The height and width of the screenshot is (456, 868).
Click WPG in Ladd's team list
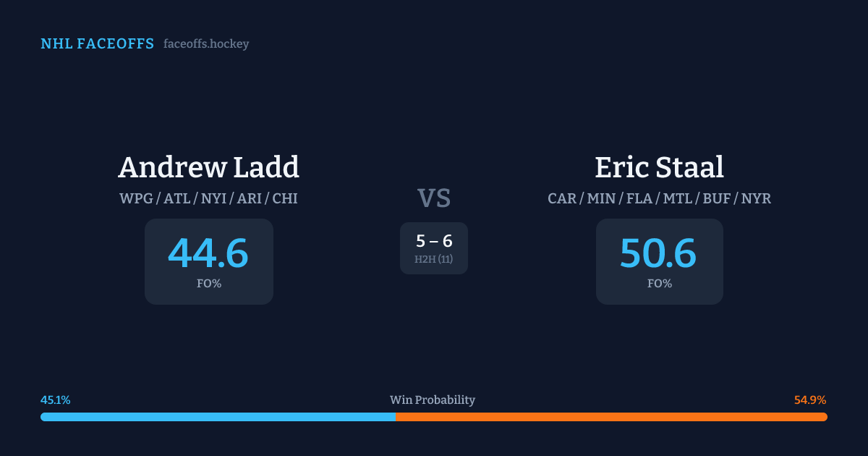tap(136, 198)
